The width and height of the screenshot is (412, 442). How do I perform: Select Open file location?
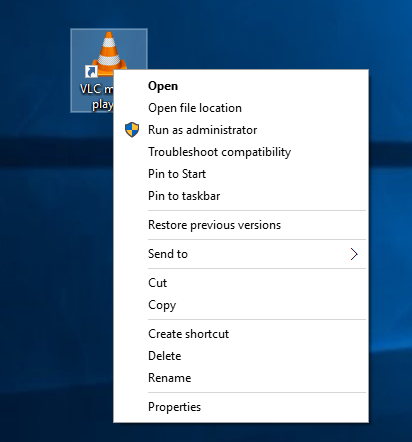tap(241, 108)
